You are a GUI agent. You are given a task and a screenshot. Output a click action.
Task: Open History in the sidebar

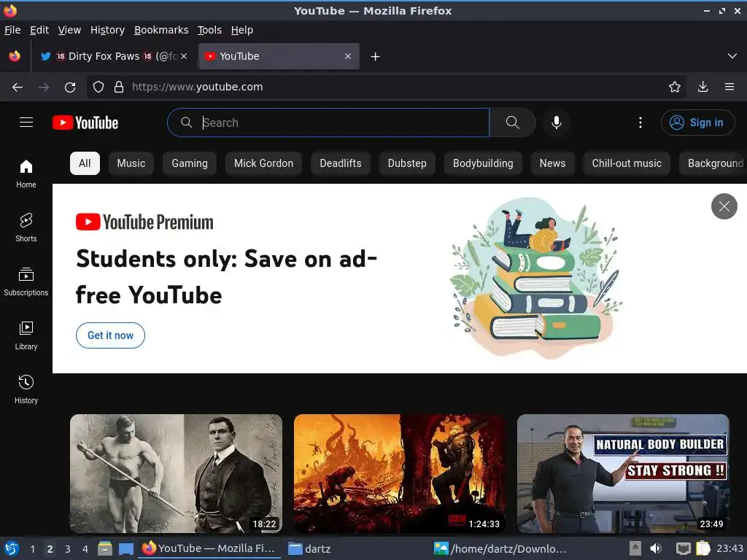pos(26,389)
